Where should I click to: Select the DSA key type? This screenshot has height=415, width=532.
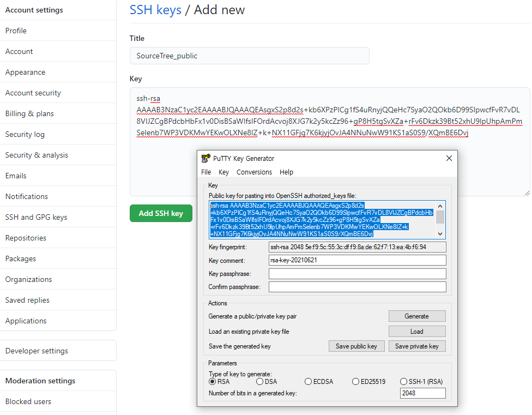(267, 382)
